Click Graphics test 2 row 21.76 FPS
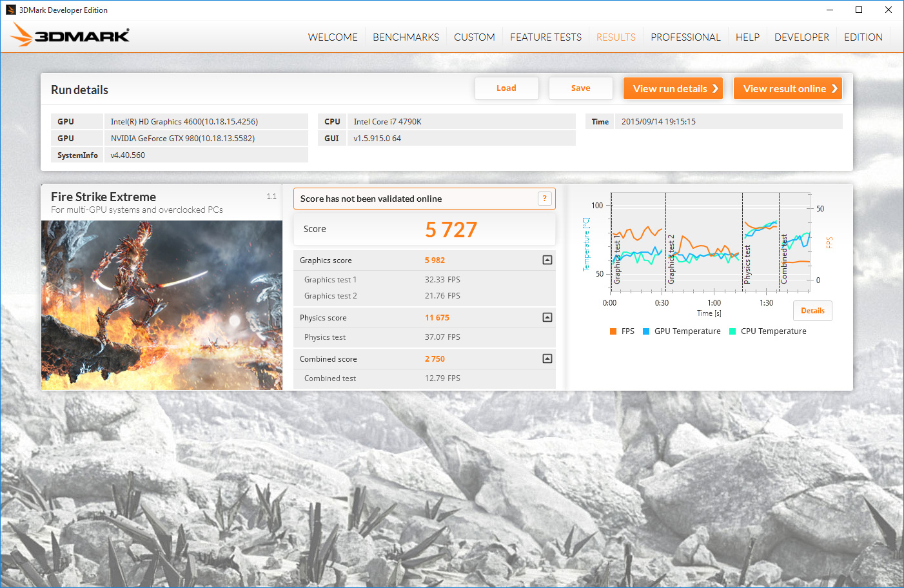 pyautogui.click(x=424, y=296)
